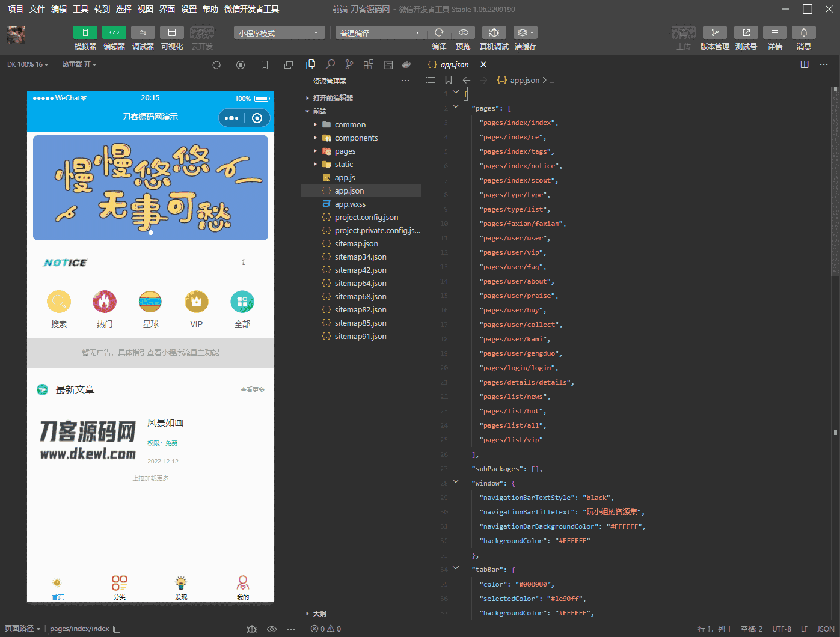The width and height of the screenshot is (840, 637).
Task: Open the 小程序模式 mode dropdown
Action: [x=279, y=33]
